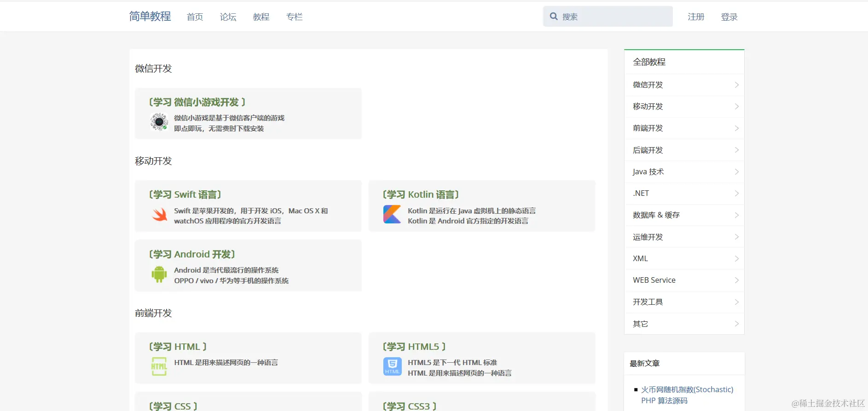868x411 pixels.
Task: Expand the XML sidebar chevron
Action: 736,258
